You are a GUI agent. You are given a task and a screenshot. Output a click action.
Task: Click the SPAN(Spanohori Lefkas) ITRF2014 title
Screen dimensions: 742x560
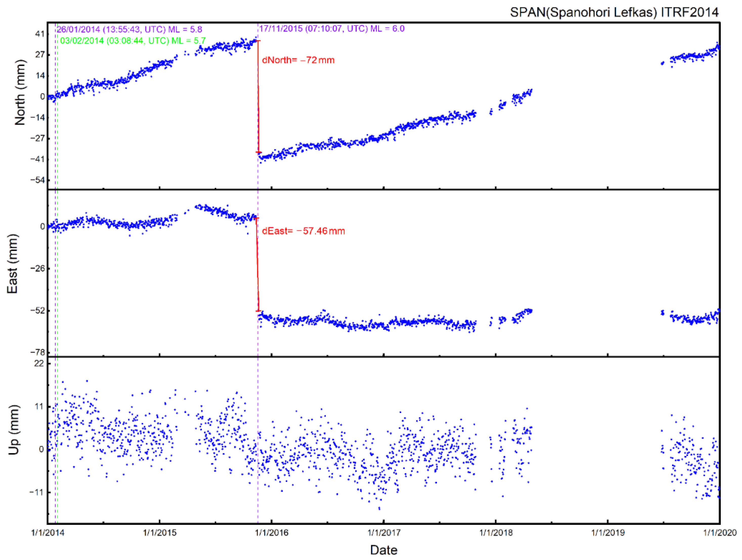click(614, 12)
